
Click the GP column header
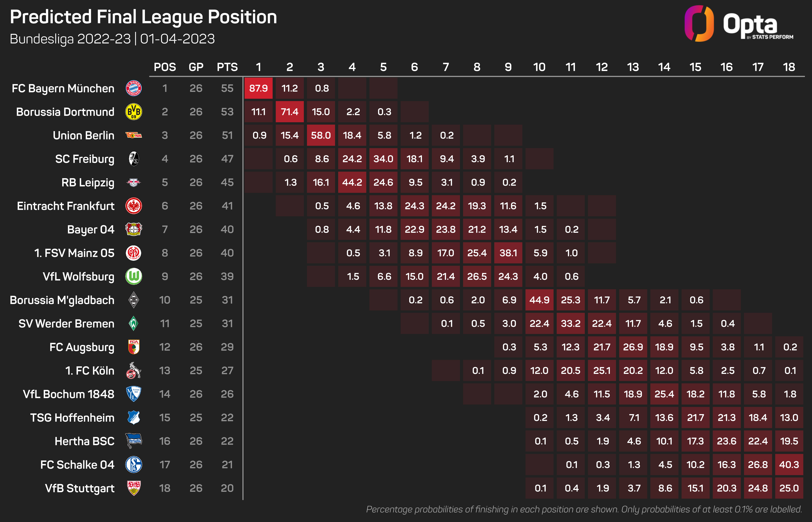196,67
